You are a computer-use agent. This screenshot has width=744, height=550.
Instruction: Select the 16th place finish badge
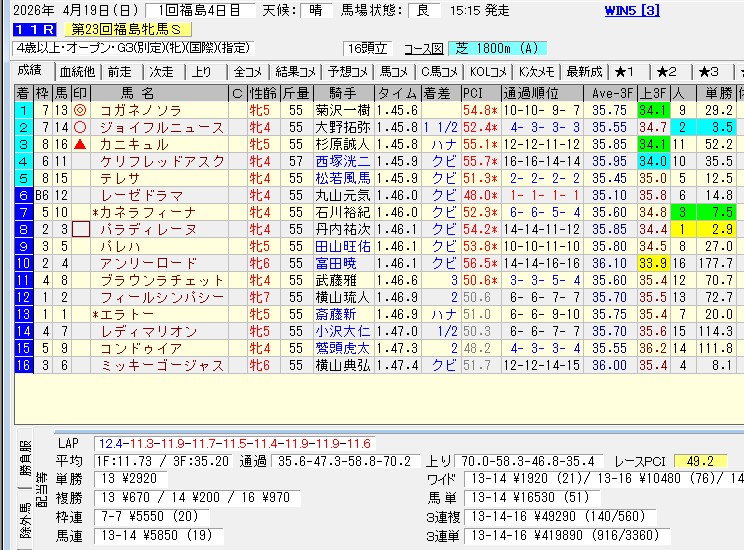click(22, 365)
